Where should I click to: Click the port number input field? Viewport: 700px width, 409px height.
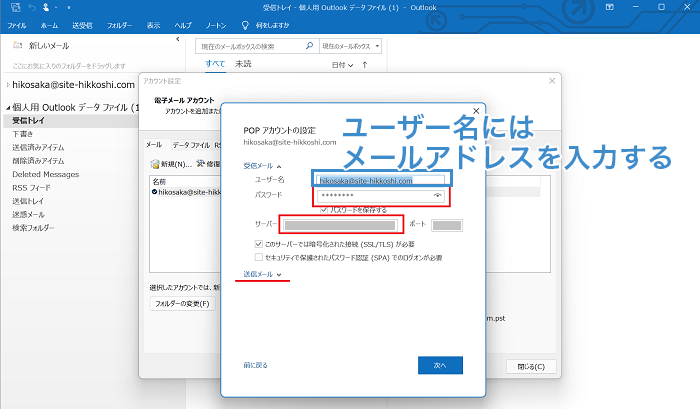coord(447,225)
